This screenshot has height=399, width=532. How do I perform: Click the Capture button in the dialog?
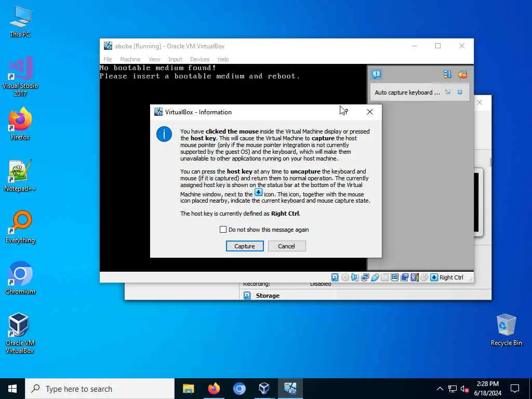245,246
